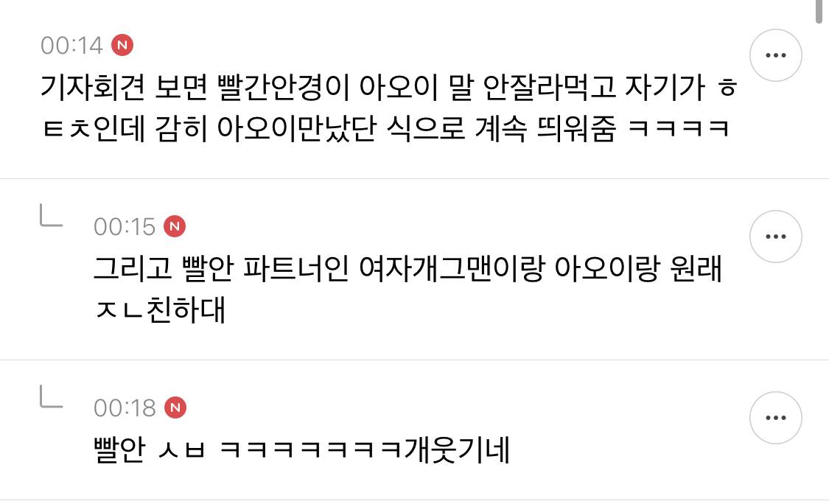Click the word 띄워줌 in the first comment
The height and width of the screenshot is (504, 829).
point(576,128)
